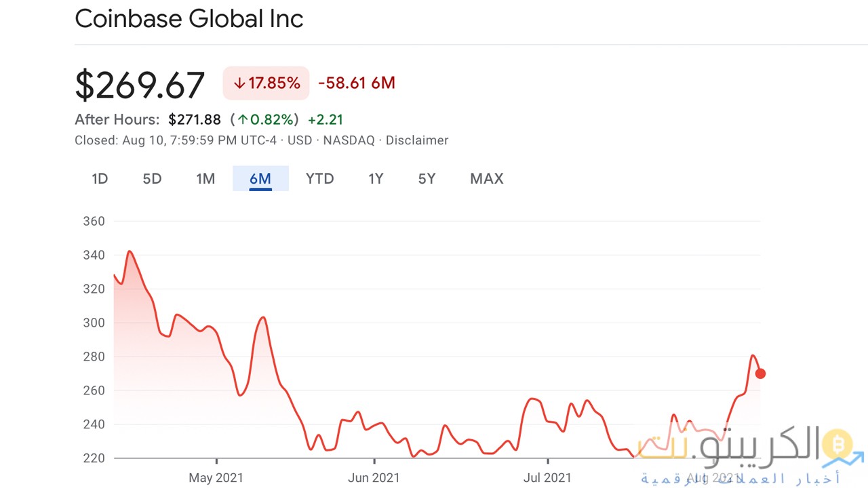This screenshot has width=868, height=488.
Task: Click the -58.61 6M change text
Action: [356, 83]
